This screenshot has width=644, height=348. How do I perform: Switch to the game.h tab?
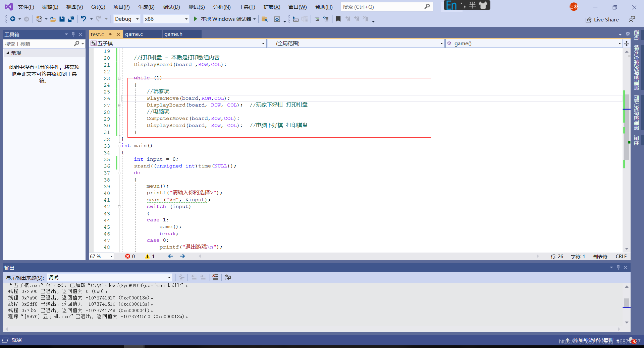(173, 34)
